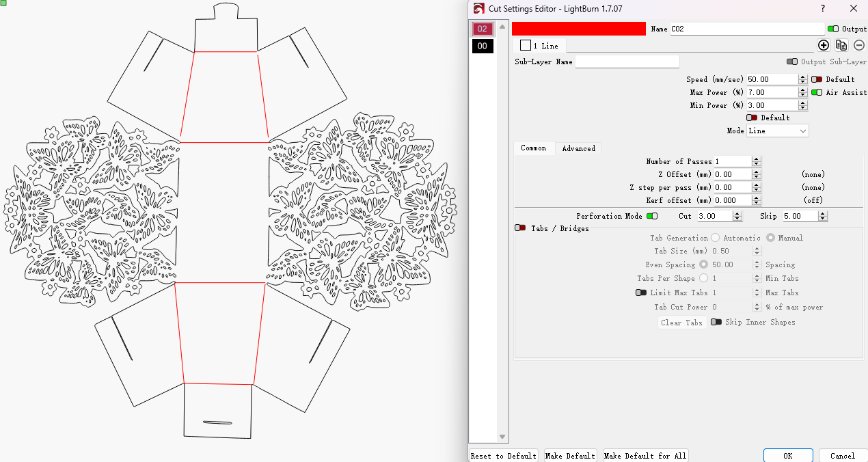Screen dimensions: 868x462
Task: Select the small slot in bottom box flap
Action: pyautogui.click(x=217, y=422)
